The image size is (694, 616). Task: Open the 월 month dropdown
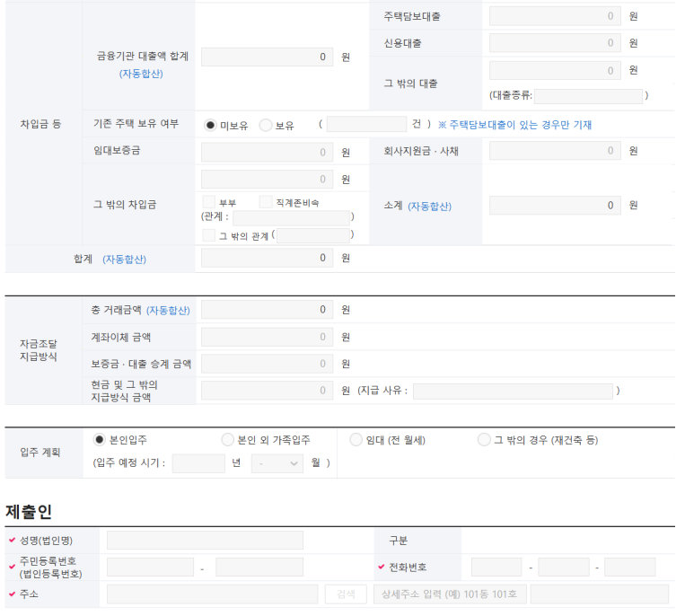[x=277, y=463]
